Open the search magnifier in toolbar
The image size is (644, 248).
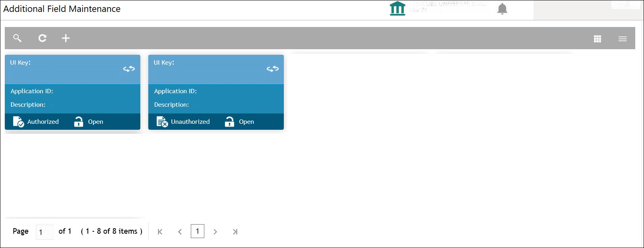tap(17, 38)
